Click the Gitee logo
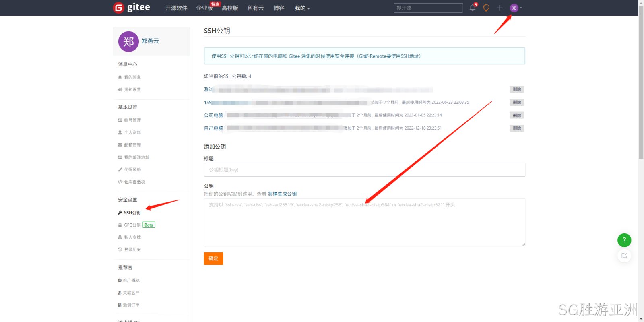This screenshot has width=644, height=322. pos(132,8)
